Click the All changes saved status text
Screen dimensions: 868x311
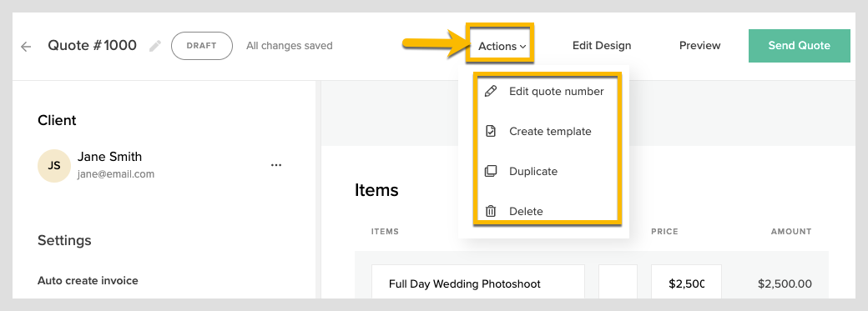(x=290, y=45)
